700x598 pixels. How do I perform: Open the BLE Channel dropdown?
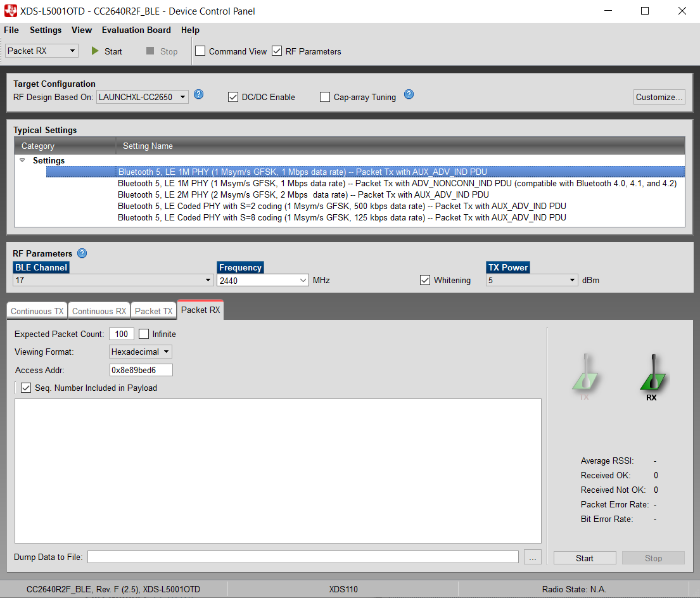(x=113, y=280)
